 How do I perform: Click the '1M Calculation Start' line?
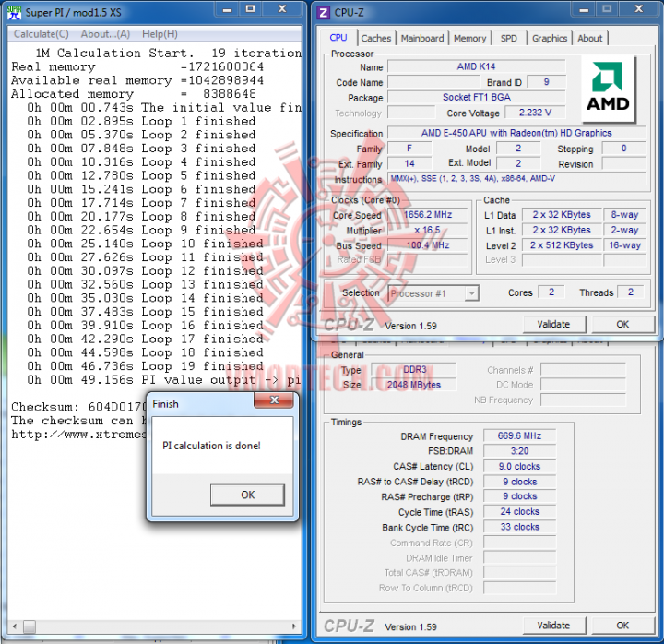pos(169,53)
